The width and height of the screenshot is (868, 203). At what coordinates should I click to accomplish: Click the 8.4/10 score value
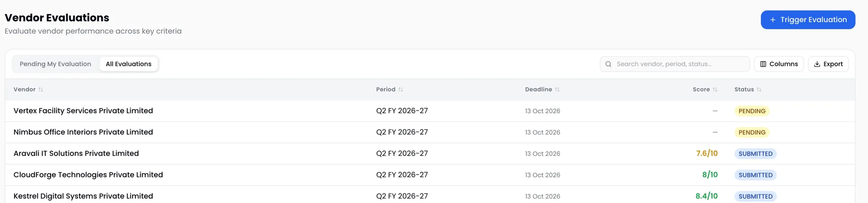point(706,196)
